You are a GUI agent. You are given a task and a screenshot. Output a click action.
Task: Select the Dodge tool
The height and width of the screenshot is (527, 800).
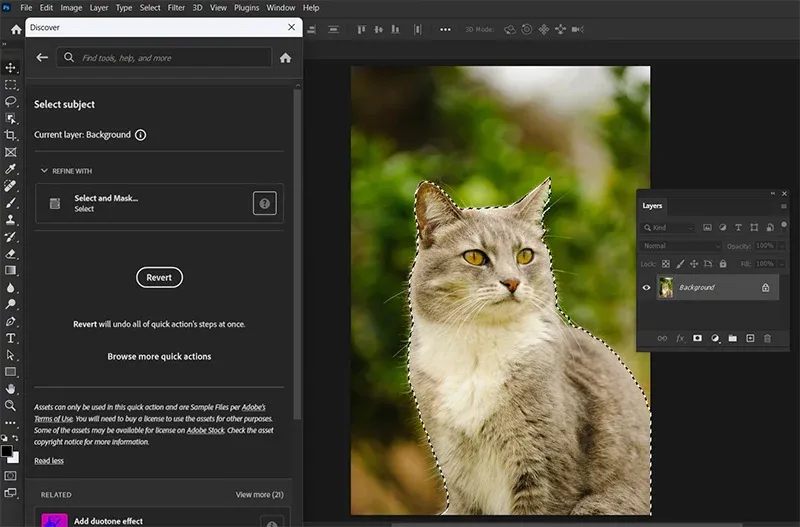(10, 305)
